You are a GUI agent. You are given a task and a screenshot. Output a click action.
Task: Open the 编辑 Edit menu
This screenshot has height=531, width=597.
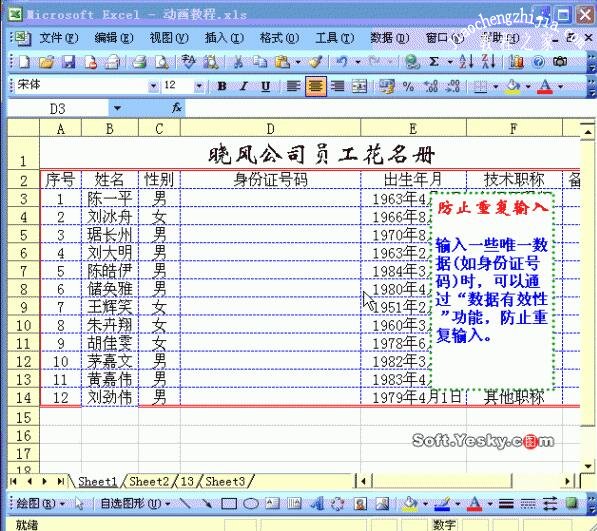click(x=113, y=38)
